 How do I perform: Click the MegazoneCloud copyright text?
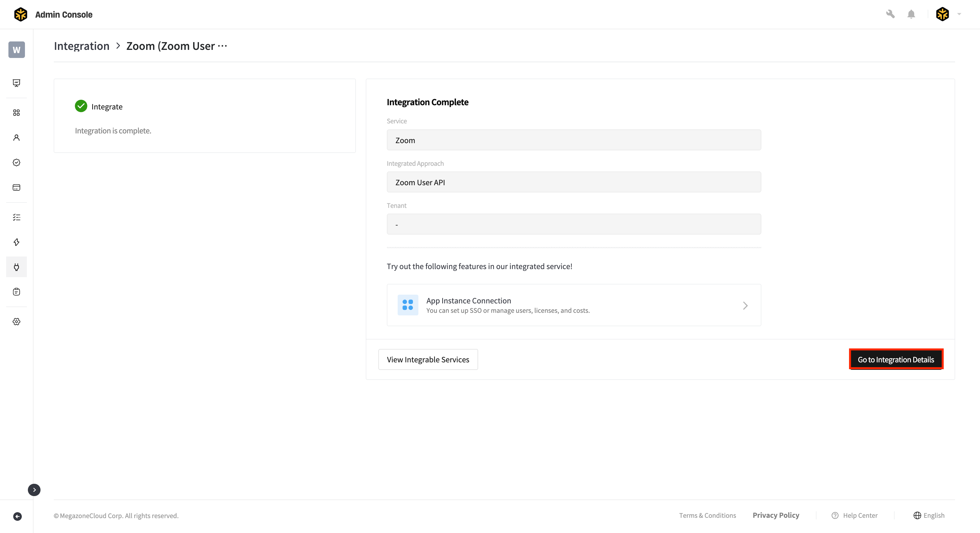[x=116, y=516]
